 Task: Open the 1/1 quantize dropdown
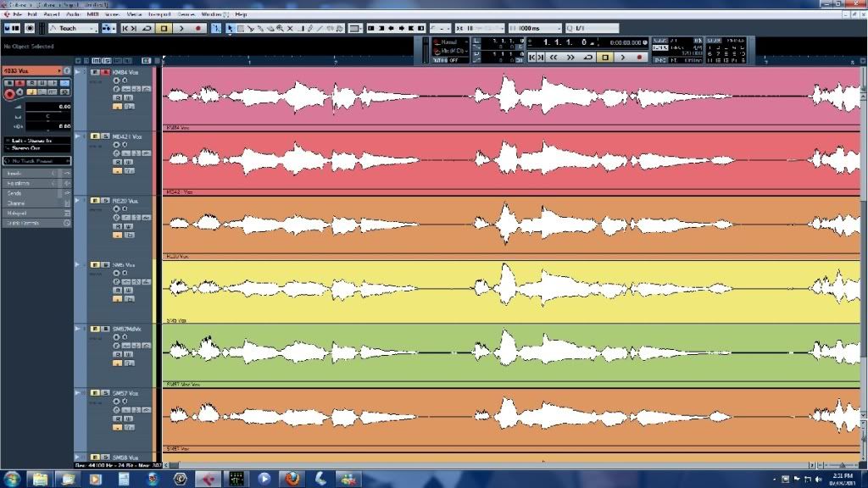(592, 28)
